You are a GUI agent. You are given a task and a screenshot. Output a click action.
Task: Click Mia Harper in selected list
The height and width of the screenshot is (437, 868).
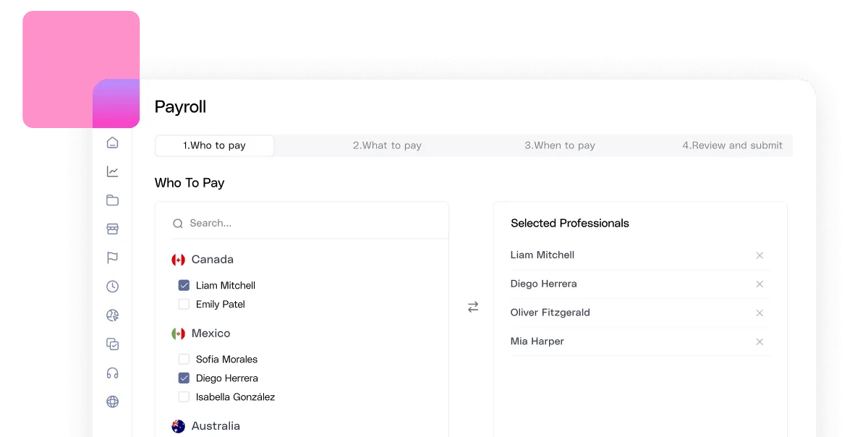click(x=537, y=341)
